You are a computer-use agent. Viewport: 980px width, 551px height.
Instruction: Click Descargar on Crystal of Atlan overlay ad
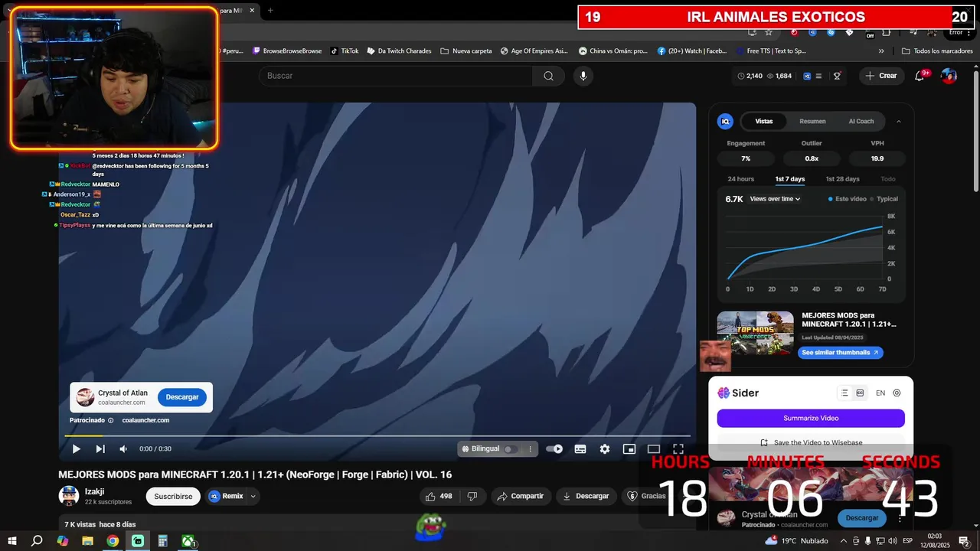click(x=182, y=397)
